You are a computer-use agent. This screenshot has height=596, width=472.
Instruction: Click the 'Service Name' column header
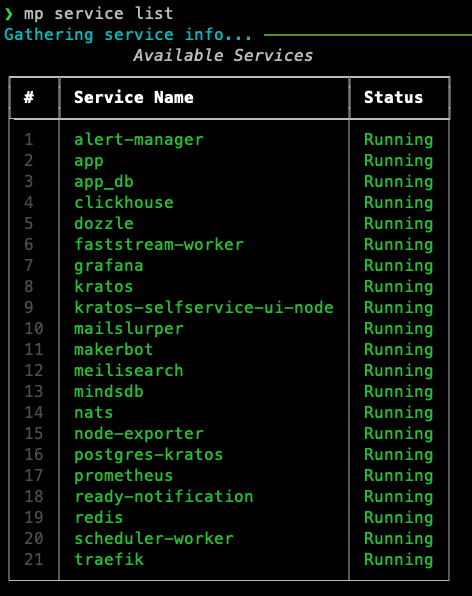pos(134,98)
